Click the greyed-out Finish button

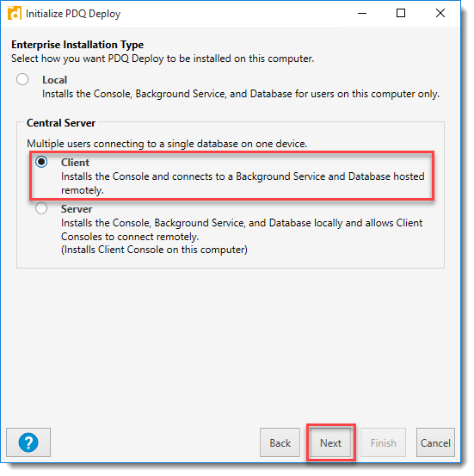pyautogui.click(x=384, y=442)
